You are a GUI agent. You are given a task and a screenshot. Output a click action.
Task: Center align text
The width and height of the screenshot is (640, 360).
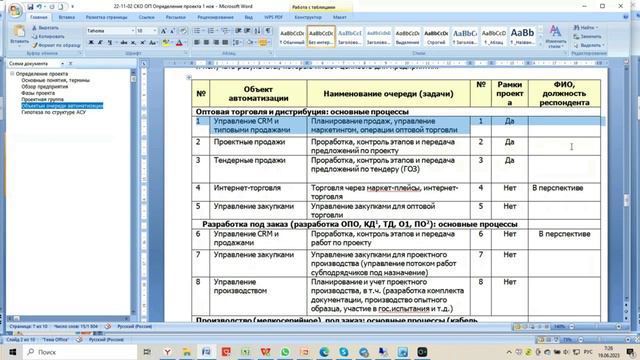pos(206,42)
